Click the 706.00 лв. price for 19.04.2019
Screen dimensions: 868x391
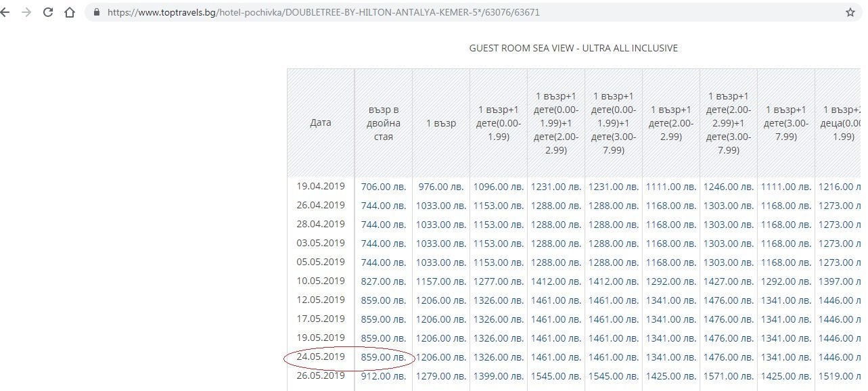(x=384, y=187)
